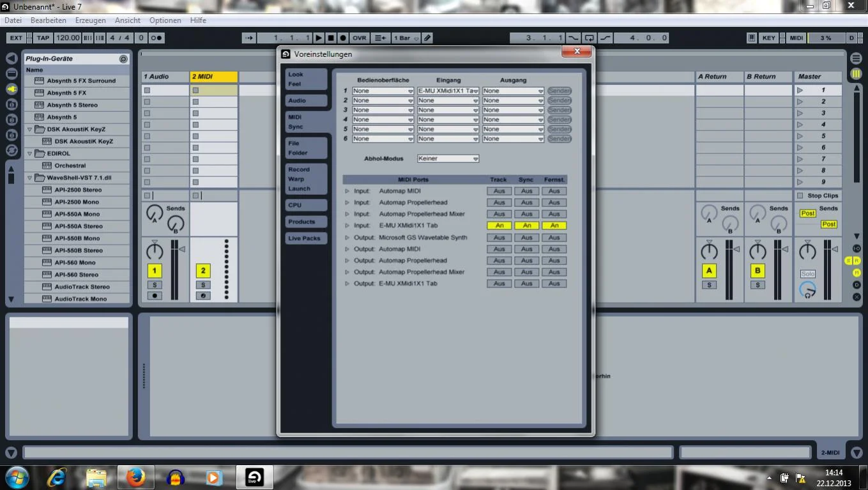Image resolution: width=868 pixels, height=490 pixels.
Task: Toggle detail view triangle beside 2-MIDI
Action: [x=857, y=452]
